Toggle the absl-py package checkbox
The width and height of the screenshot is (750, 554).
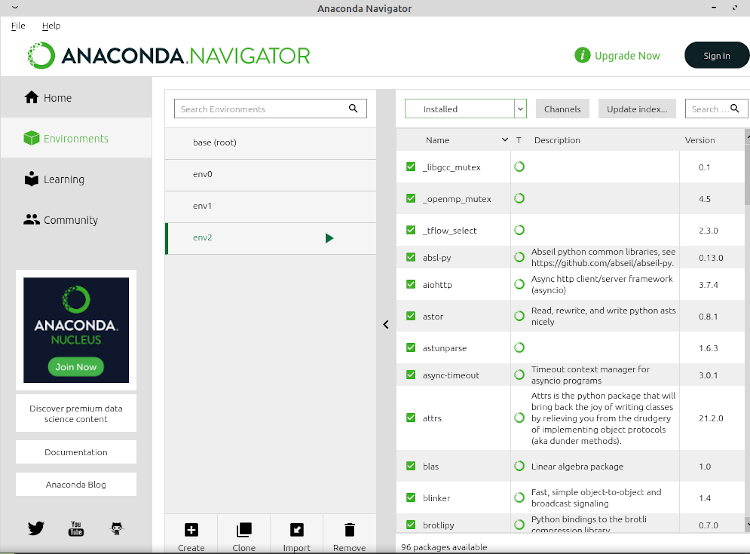(x=410, y=257)
